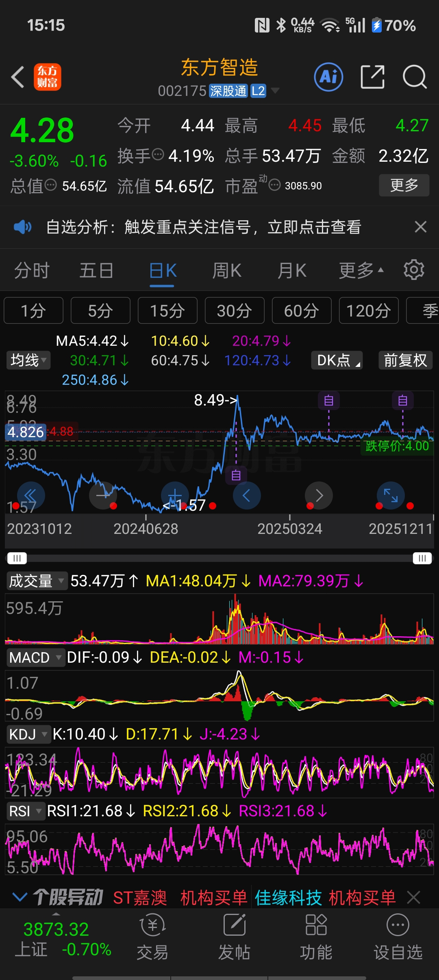Grab the right range slider handle

422,558
